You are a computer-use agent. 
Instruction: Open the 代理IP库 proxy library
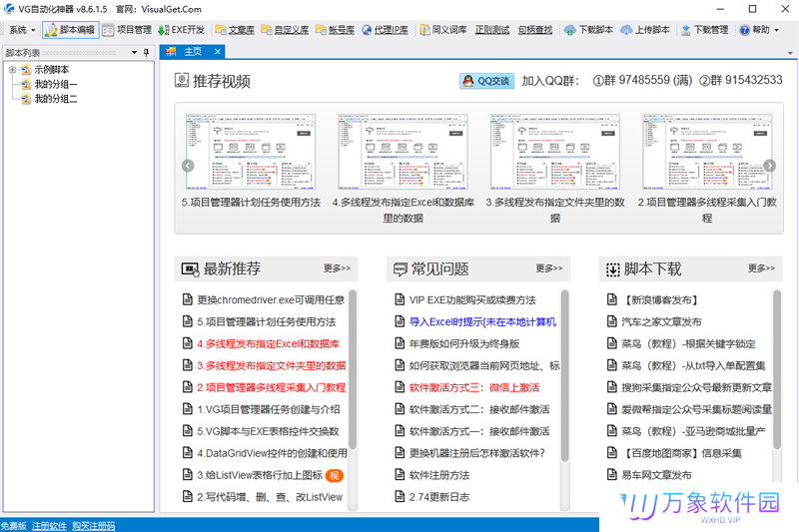(386, 30)
